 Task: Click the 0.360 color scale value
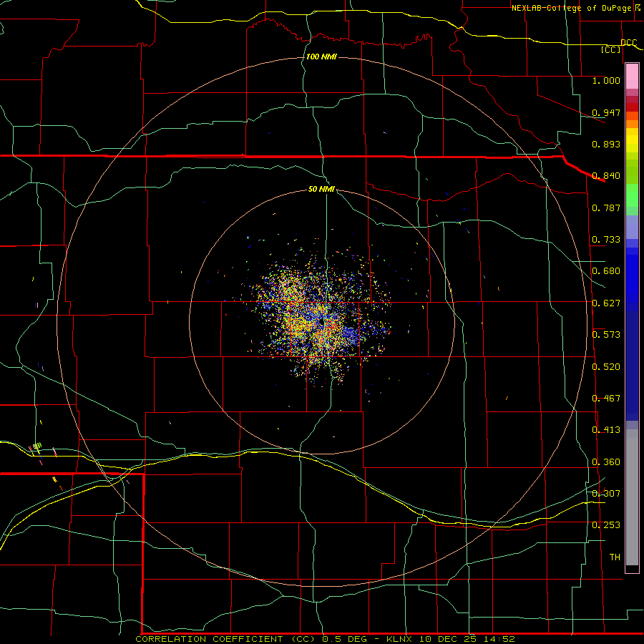606,462
